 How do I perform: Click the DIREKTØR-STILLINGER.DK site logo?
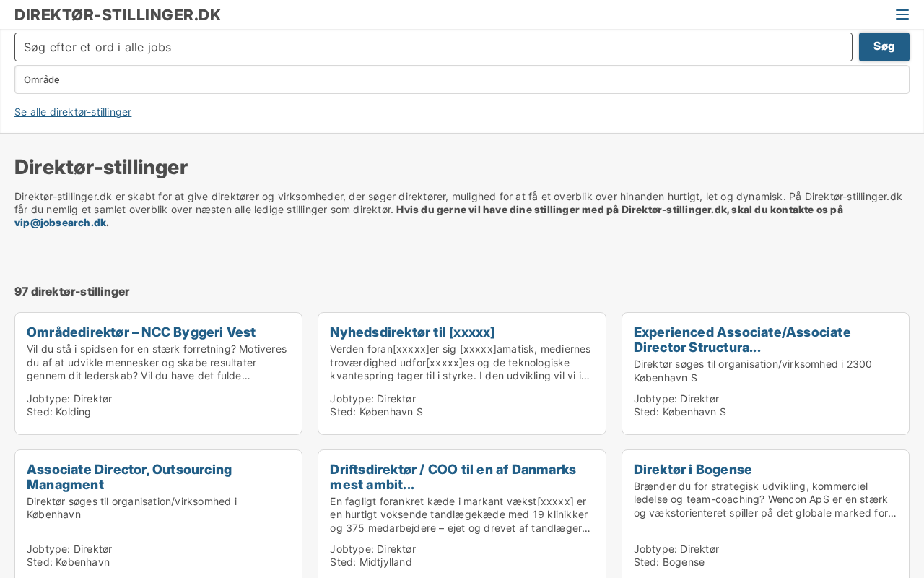click(118, 15)
